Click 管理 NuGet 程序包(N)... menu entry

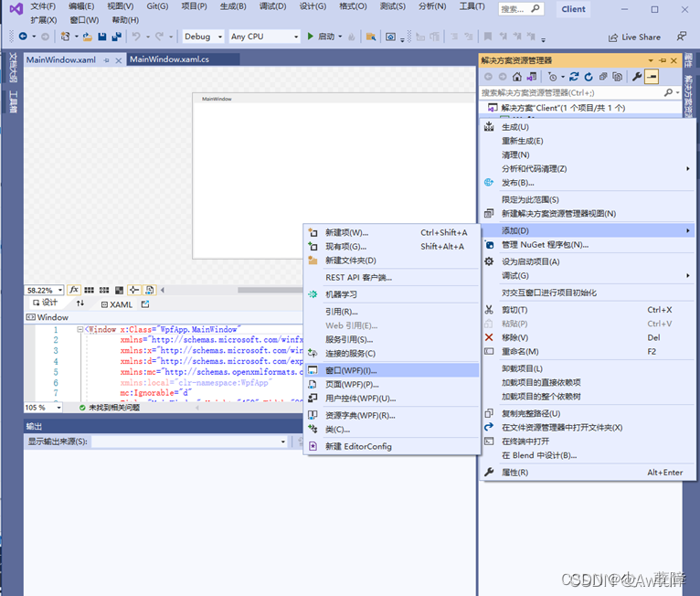pyautogui.click(x=545, y=244)
